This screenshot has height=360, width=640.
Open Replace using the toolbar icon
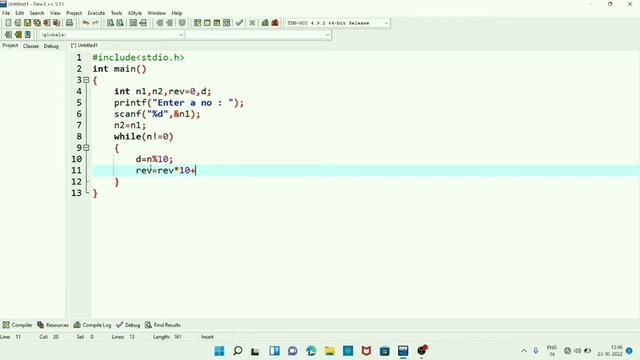[120, 23]
